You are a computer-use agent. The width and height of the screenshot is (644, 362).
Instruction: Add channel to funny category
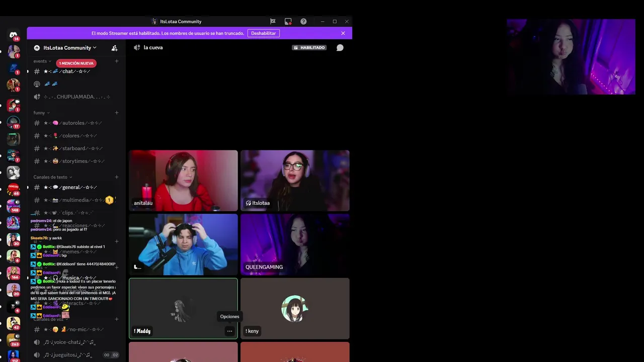117,113
